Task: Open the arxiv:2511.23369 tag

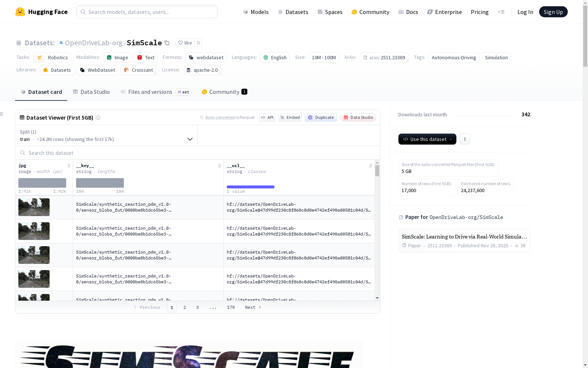Action: tap(384, 57)
